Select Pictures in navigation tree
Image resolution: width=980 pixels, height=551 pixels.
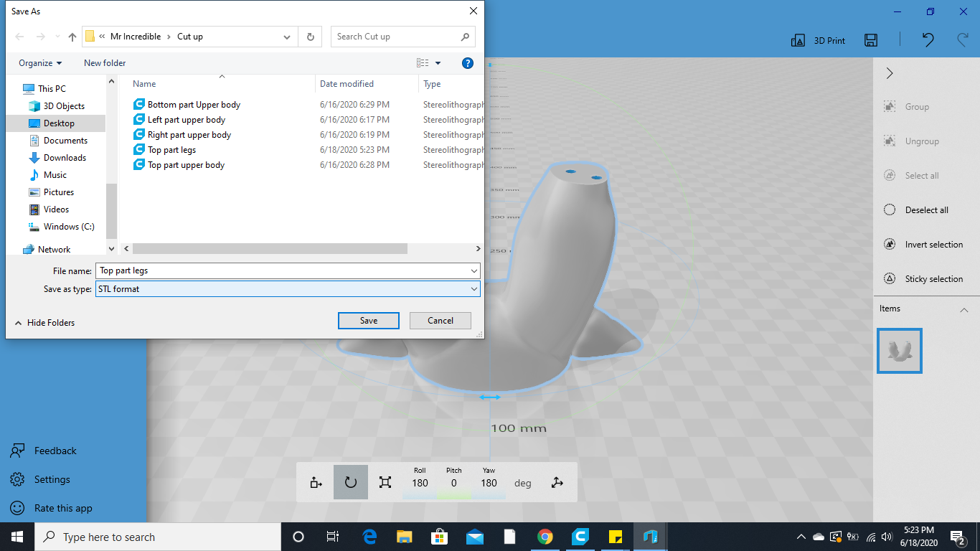pyautogui.click(x=59, y=192)
